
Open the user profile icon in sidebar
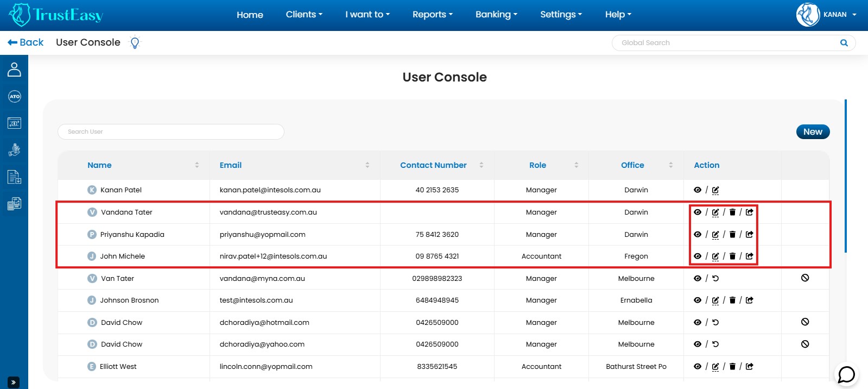[14, 70]
